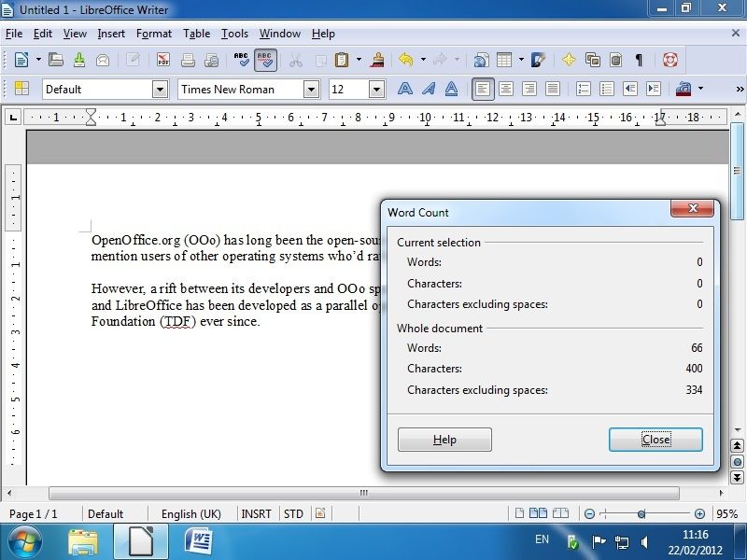This screenshot has width=747, height=560.
Task: Open the Tools menu
Action: pos(234,34)
